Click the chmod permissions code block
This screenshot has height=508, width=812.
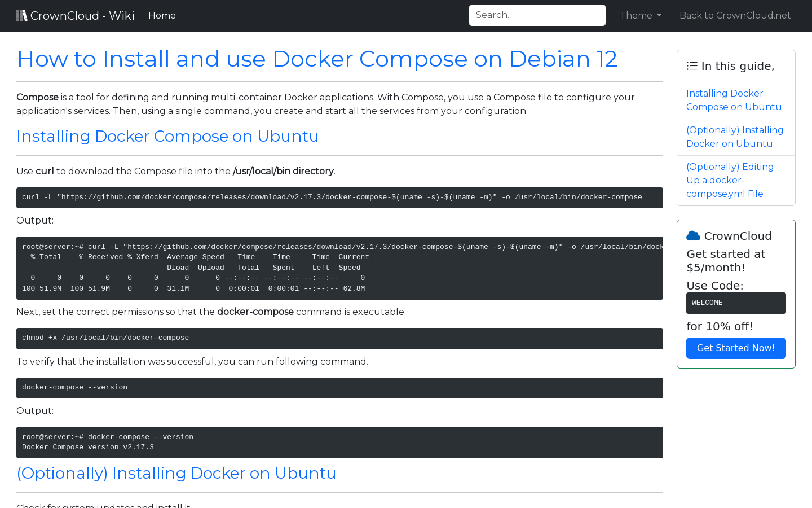[339, 338]
